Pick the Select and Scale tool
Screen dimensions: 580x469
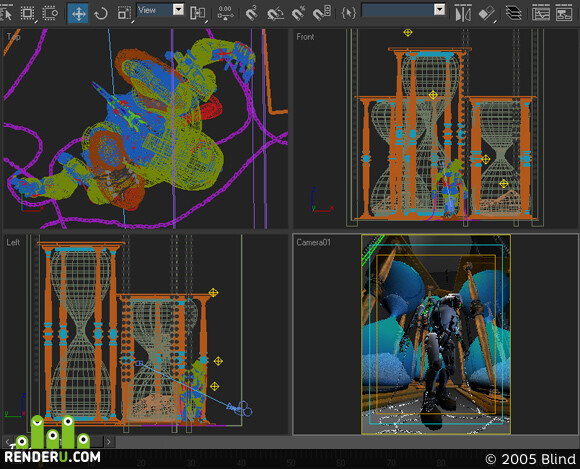pyautogui.click(x=124, y=14)
